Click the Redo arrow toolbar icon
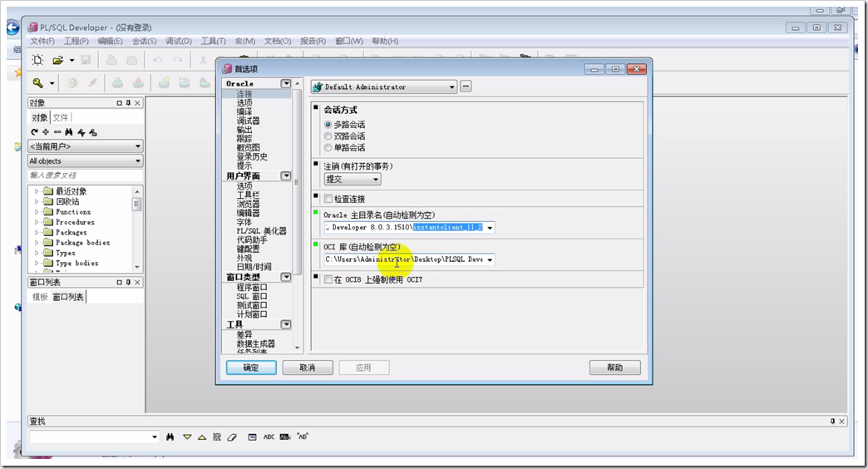Image resolution: width=868 pixels, height=469 pixels. pyautogui.click(x=178, y=60)
